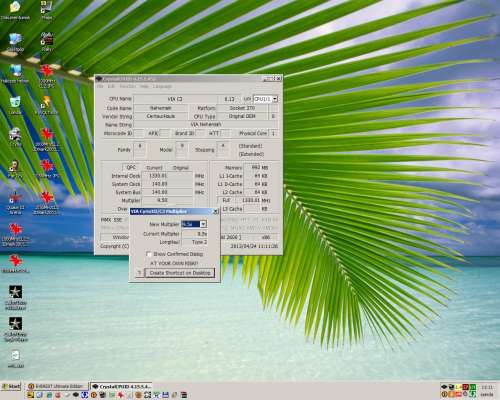Screen dimensions: 500x400
Task: Click the LongHaul Type 2 field
Action: (x=194, y=242)
